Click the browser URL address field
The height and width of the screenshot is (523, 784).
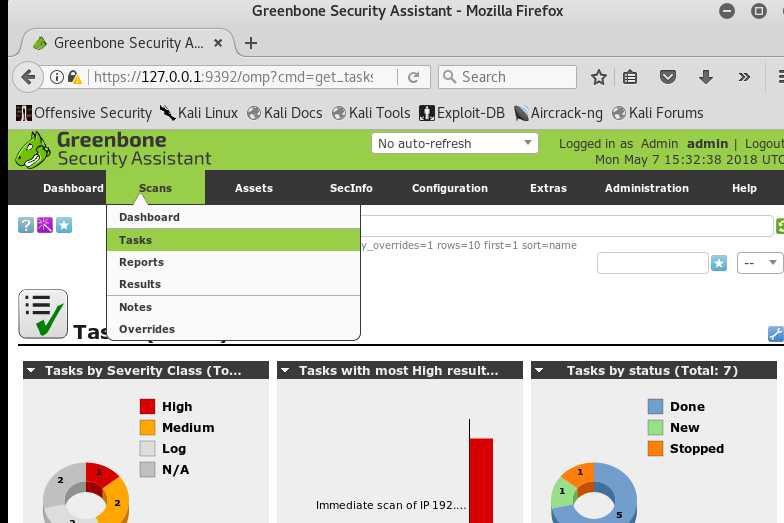pos(233,77)
